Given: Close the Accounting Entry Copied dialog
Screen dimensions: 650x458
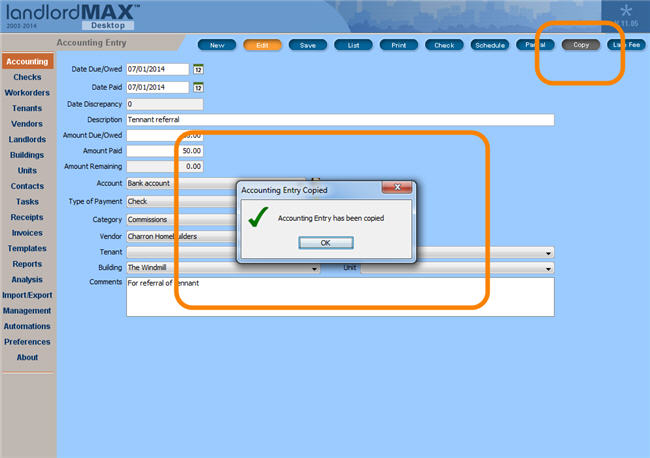Looking at the screenshot, I should [397, 187].
